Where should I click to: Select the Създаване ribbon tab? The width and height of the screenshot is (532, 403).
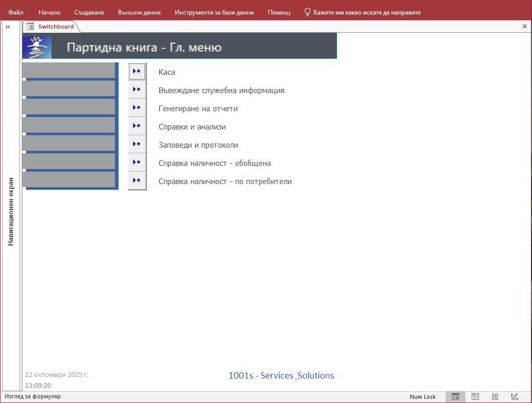click(89, 12)
